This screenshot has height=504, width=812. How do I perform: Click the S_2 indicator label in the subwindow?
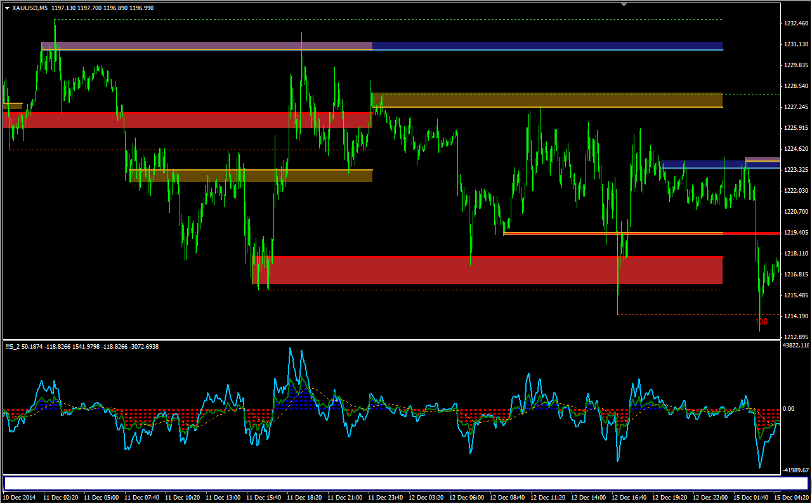[13, 346]
